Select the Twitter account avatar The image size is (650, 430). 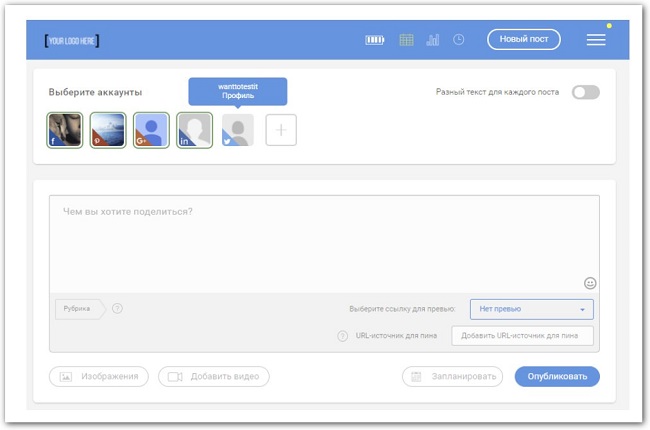238,130
